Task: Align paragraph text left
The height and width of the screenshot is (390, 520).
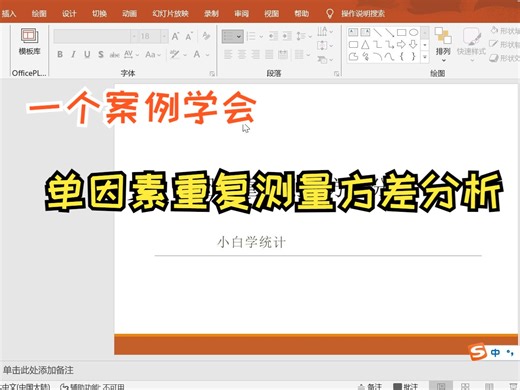Action: pyautogui.click(x=228, y=55)
